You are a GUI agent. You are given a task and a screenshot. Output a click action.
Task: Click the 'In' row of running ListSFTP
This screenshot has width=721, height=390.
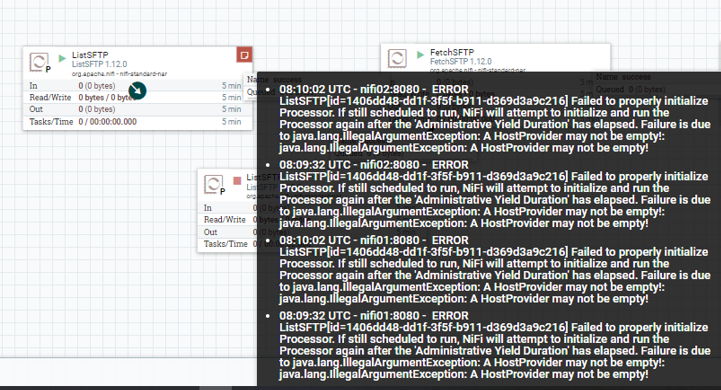coord(137,86)
